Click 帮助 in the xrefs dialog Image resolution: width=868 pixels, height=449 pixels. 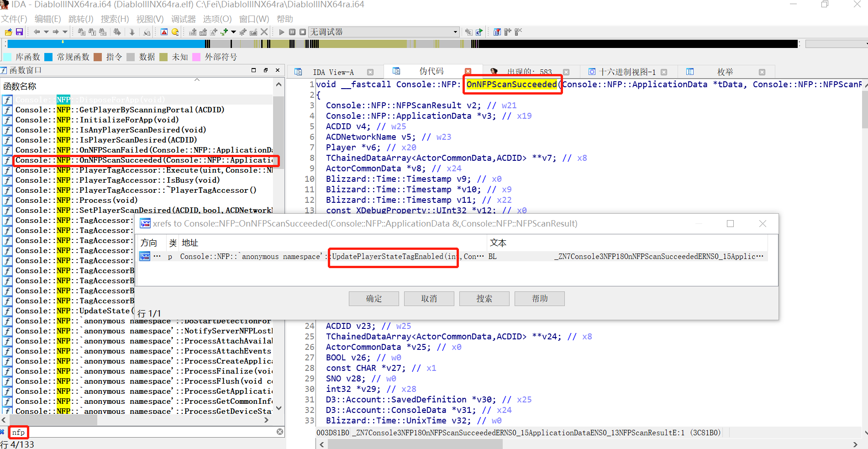point(540,299)
